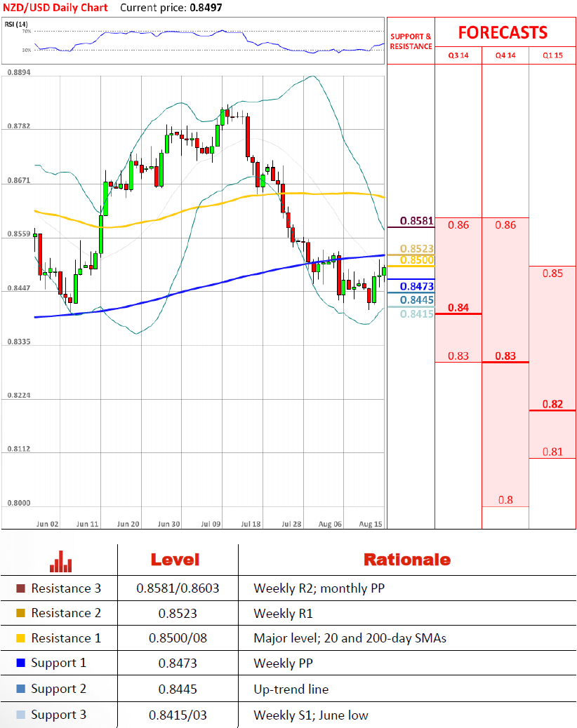Click the 0.8447 price axis label

coord(19,288)
